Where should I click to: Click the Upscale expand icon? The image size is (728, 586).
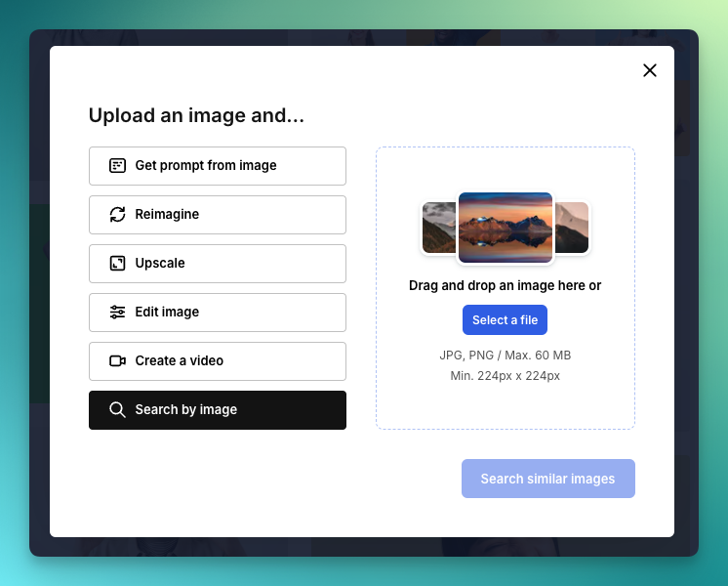(x=117, y=263)
